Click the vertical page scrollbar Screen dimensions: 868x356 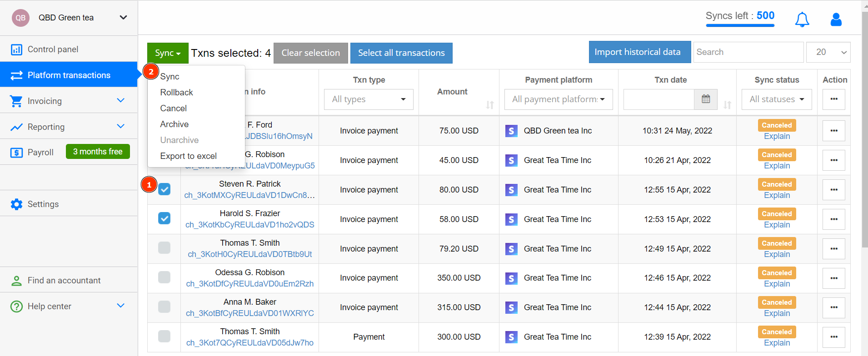coord(864,129)
